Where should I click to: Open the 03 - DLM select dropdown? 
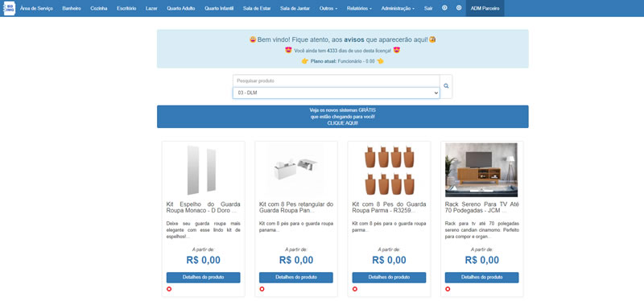click(336, 93)
